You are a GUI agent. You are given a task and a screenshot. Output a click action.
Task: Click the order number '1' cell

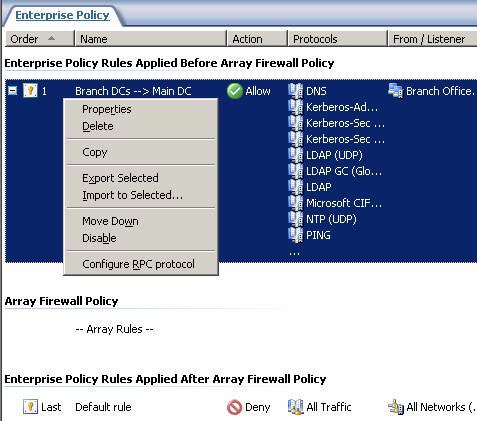tap(44, 91)
